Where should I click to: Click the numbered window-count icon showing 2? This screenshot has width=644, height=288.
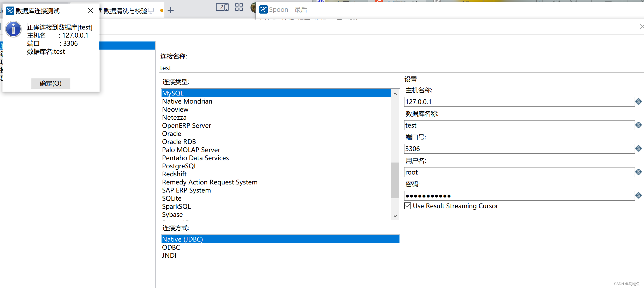[x=222, y=7]
